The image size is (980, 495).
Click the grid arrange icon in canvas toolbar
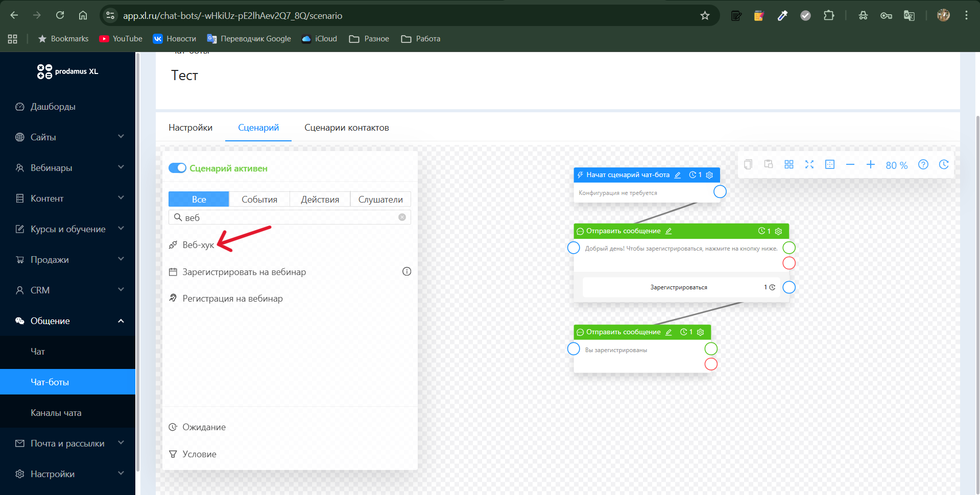click(x=788, y=164)
